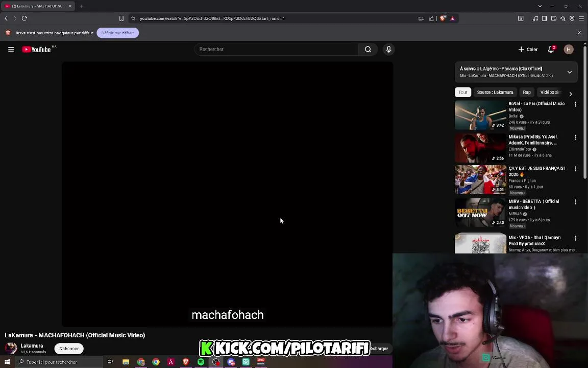This screenshot has height=368, width=588.
Task: Bookmark this page with the bookmark icon
Action: pos(121,18)
